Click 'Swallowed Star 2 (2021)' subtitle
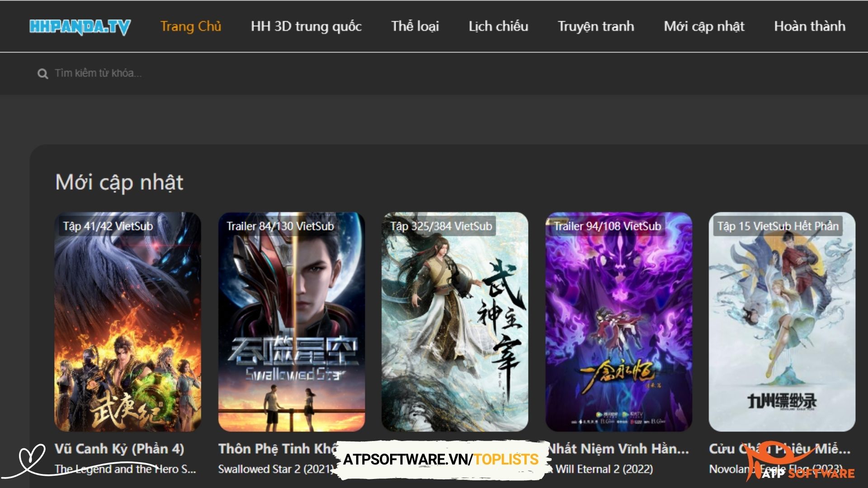868x488 pixels. [276, 469]
